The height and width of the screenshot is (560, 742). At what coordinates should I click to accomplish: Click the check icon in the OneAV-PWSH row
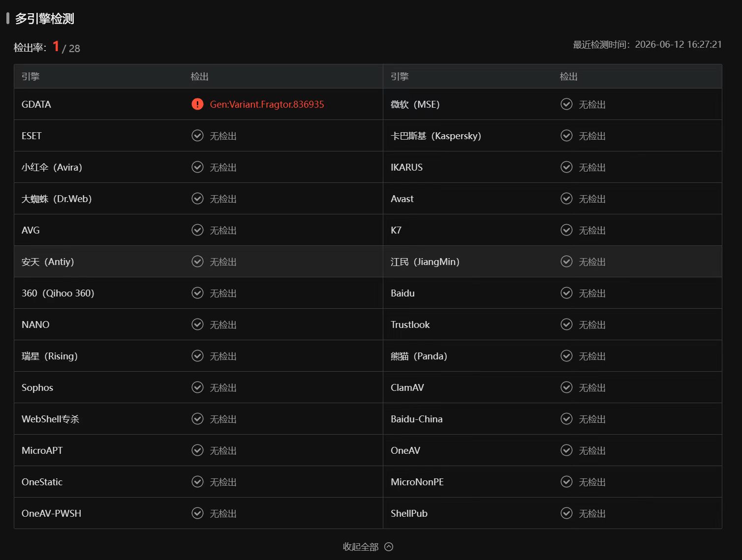click(x=197, y=513)
